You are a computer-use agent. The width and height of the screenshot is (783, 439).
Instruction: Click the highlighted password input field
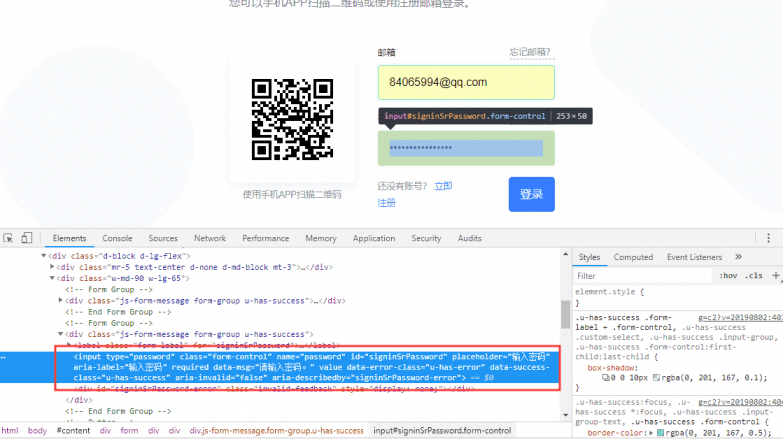tap(466, 148)
